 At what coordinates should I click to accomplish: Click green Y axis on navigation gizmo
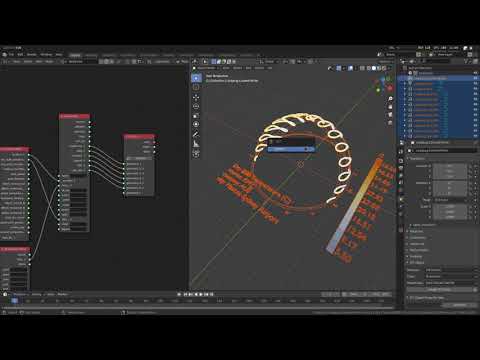click(378, 90)
